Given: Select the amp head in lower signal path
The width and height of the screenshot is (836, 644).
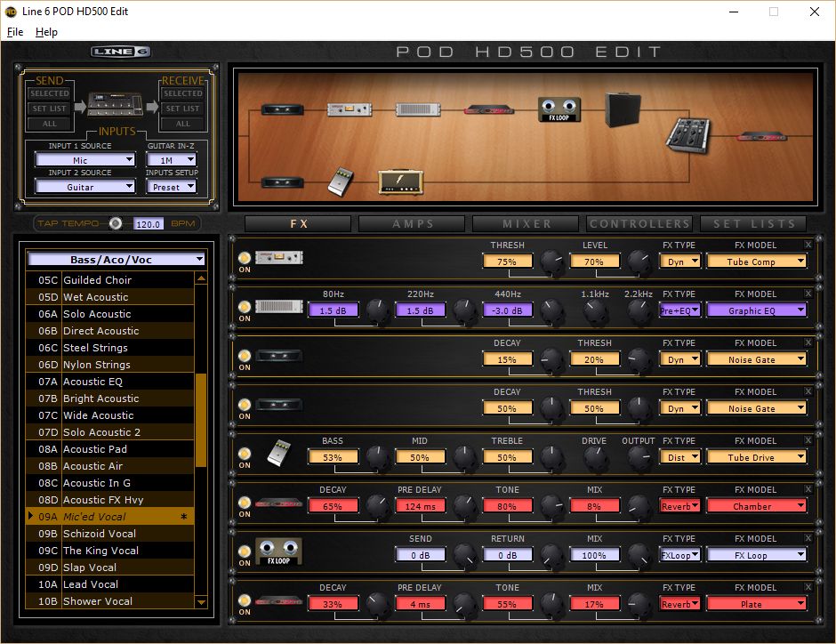Looking at the screenshot, I should [x=400, y=181].
